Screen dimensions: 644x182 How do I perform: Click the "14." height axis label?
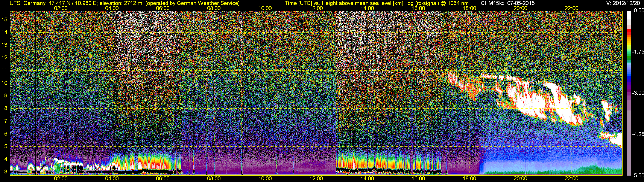tap(5, 32)
